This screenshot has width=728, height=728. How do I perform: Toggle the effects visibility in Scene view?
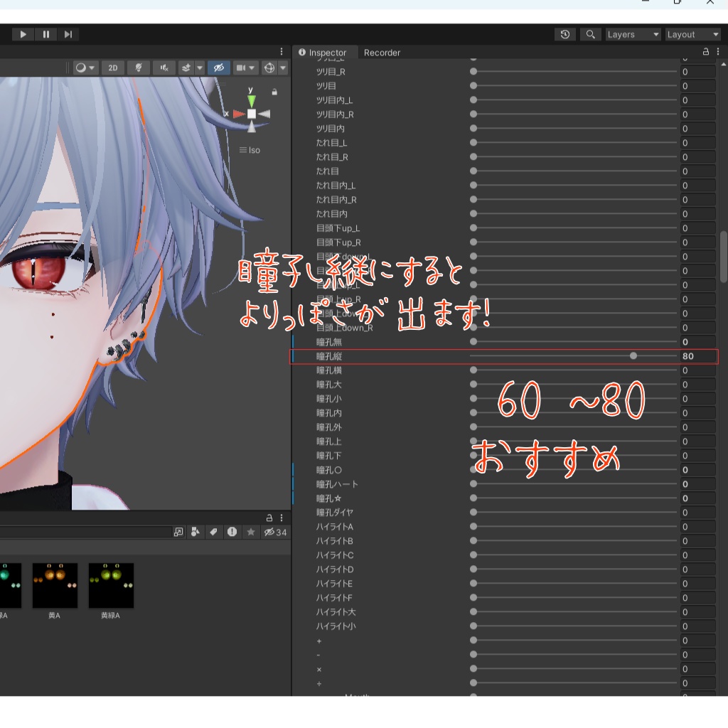click(x=187, y=68)
